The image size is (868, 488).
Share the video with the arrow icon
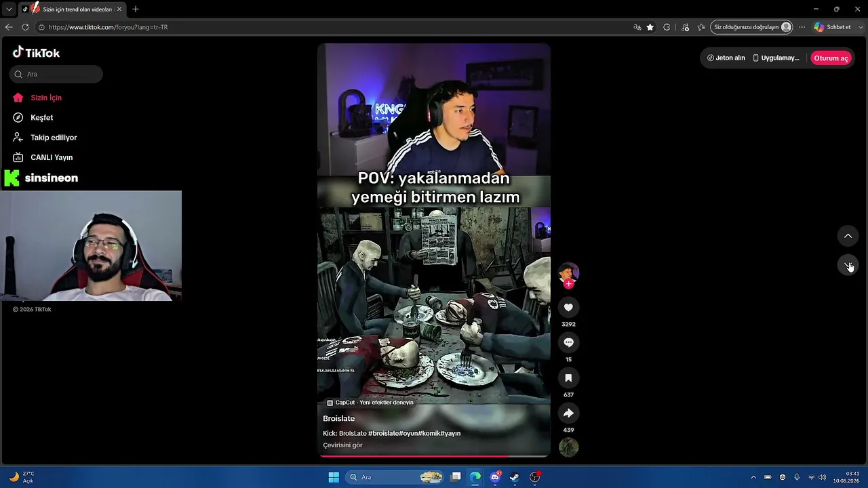568,413
